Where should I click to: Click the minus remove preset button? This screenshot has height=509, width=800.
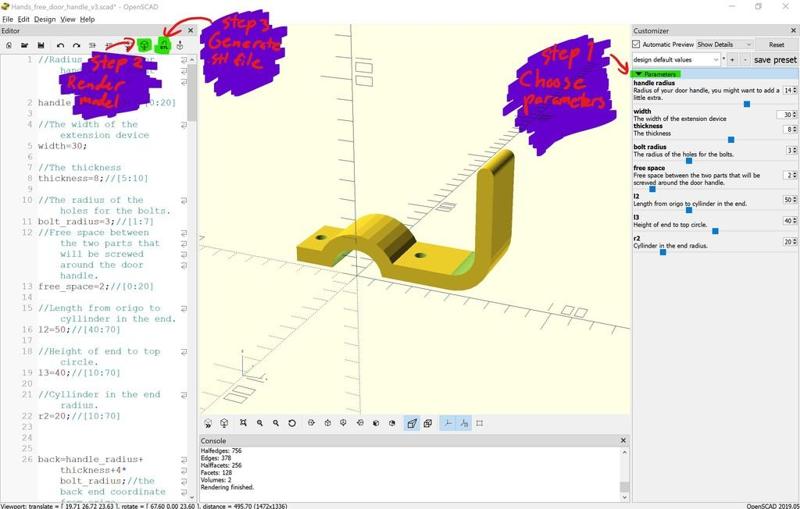[x=745, y=60]
